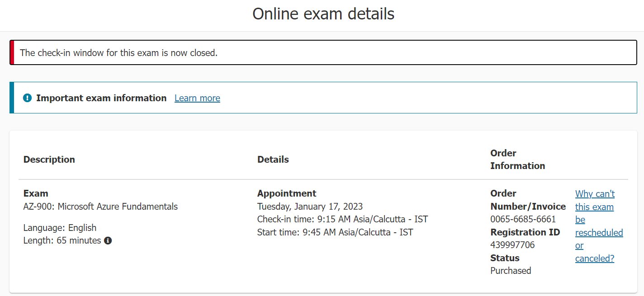Click the Status label
The image size is (644, 296).
click(x=505, y=258)
